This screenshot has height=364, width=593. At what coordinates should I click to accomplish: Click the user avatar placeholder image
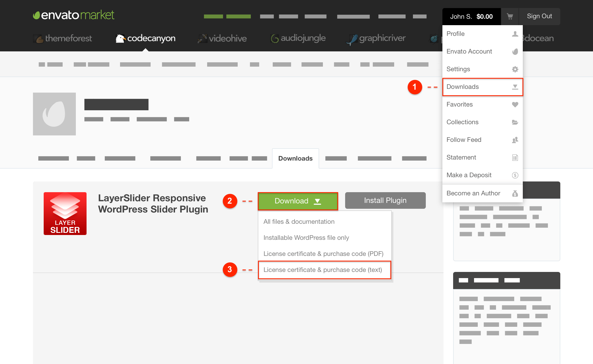pyautogui.click(x=54, y=114)
